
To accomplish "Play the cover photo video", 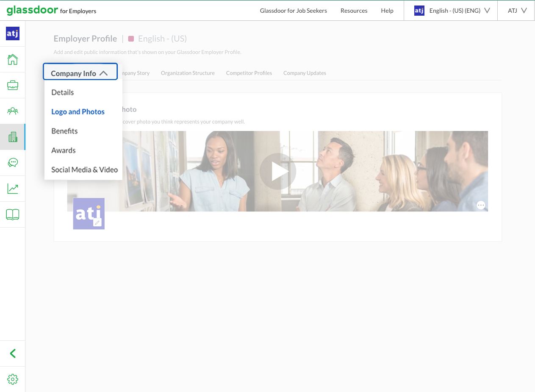I will (x=277, y=171).
